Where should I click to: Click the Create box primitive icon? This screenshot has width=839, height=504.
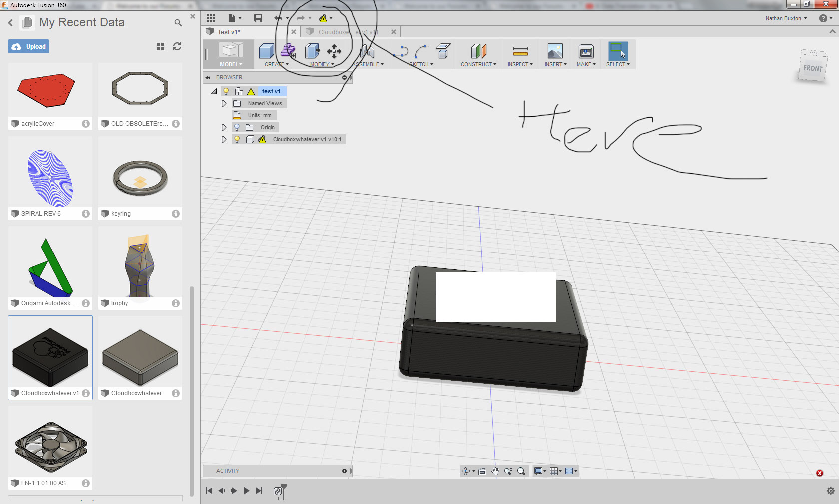(266, 51)
